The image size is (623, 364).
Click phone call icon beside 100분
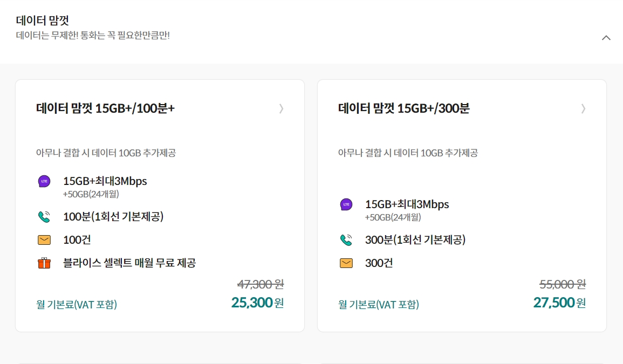[44, 217]
